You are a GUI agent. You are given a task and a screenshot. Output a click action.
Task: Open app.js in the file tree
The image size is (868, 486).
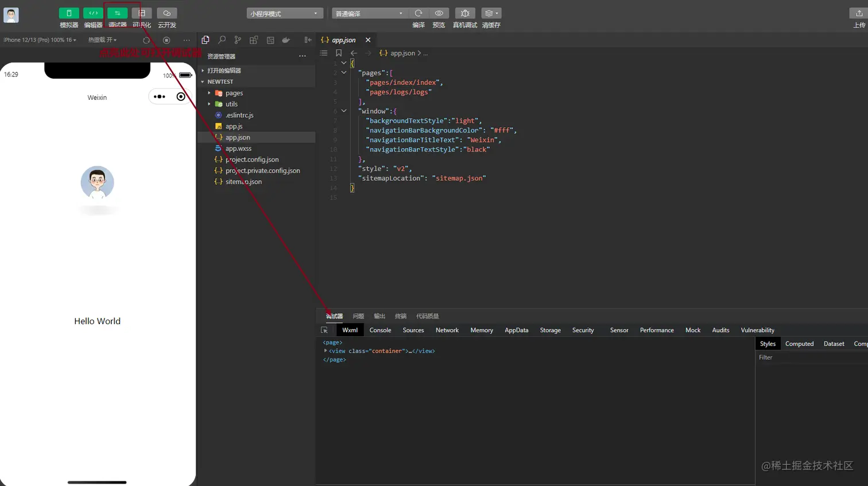[x=257, y=126]
